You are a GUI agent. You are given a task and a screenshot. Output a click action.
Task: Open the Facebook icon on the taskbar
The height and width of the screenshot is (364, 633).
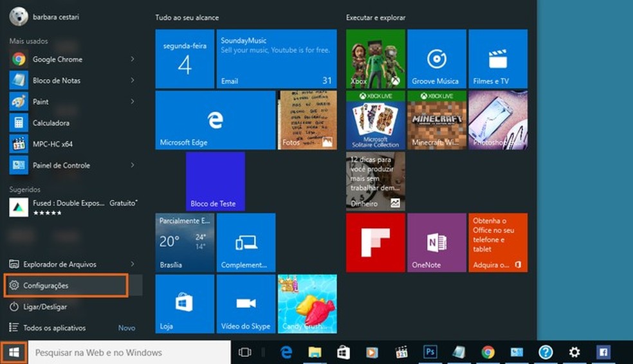pyautogui.click(x=603, y=352)
